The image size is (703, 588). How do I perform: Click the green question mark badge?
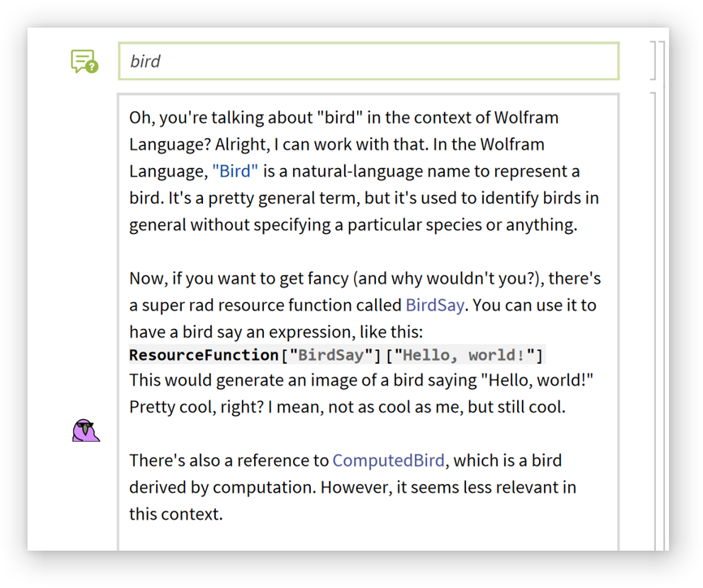tap(92, 67)
